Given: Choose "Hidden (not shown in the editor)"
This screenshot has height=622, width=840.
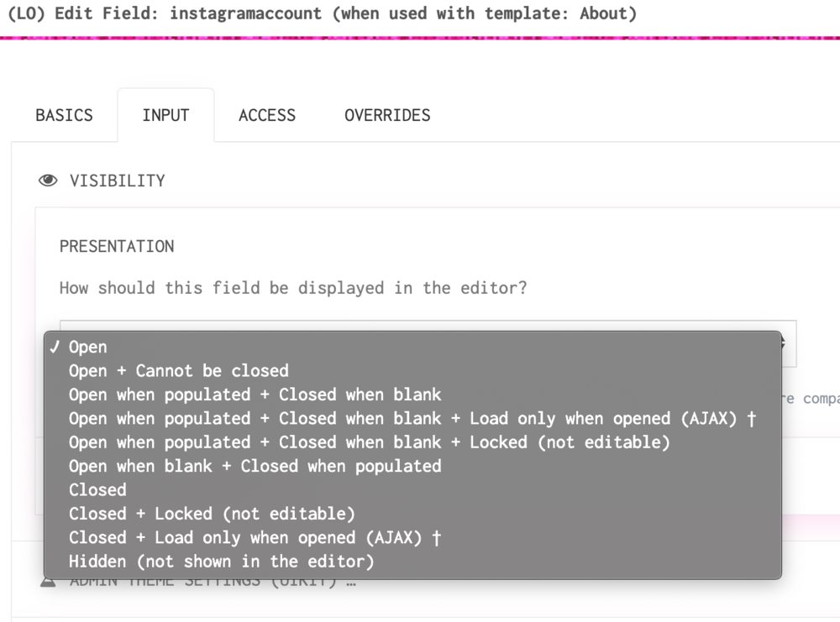Looking at the screenshot, I should click(221, 562).
